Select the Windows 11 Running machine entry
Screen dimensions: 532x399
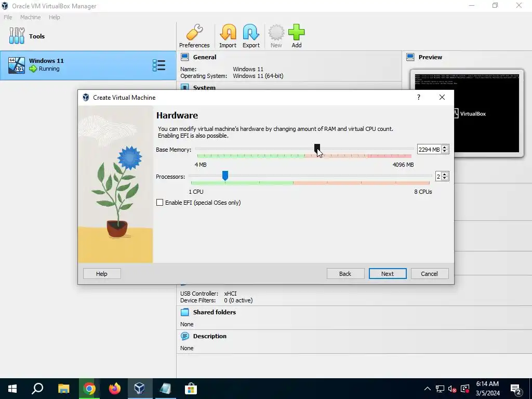coord(88,65)
